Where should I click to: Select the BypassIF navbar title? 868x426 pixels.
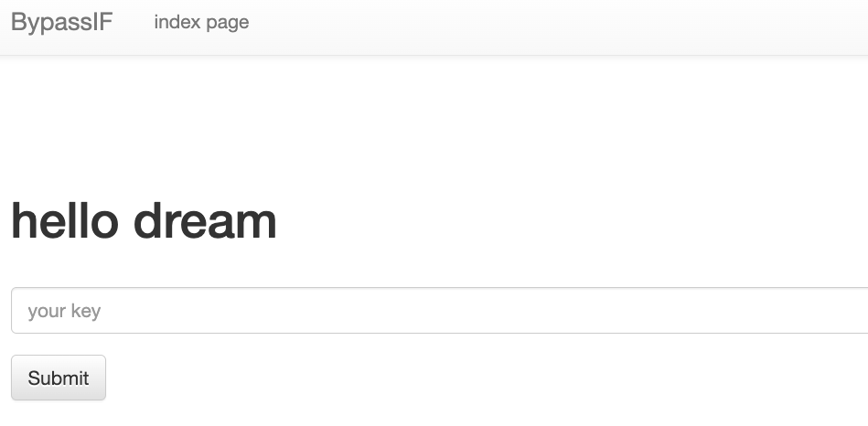click(61, 22)
